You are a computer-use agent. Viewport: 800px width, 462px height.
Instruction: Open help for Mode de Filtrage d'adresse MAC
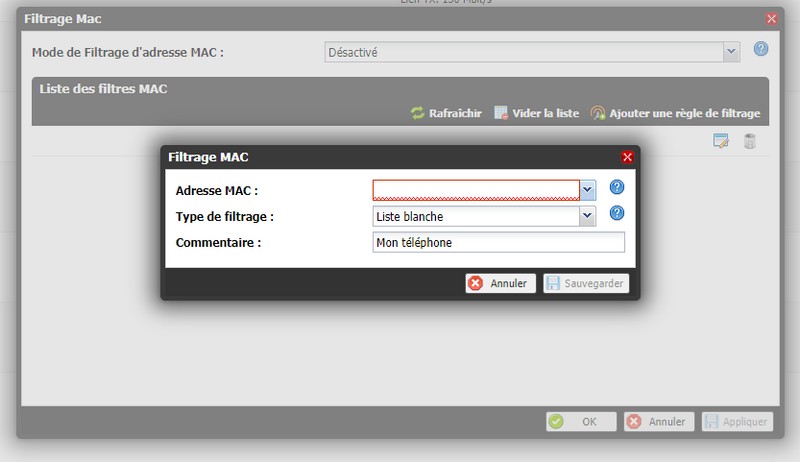[x=761, y=49]
